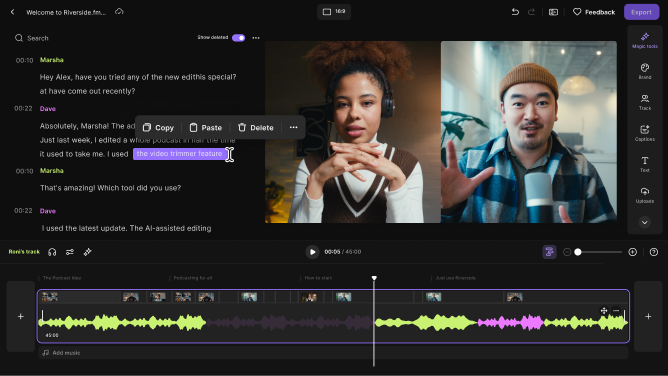
Task: Click the project title "Welcome to Riverside.fm..."
Action: click(x=66, y=12)
